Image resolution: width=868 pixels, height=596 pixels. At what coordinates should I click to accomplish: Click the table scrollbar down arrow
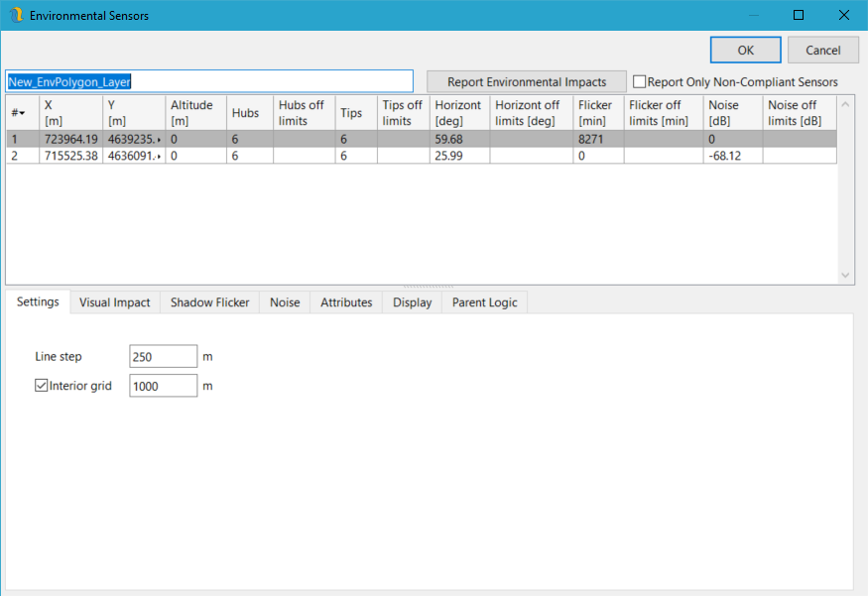pos(846,275)
